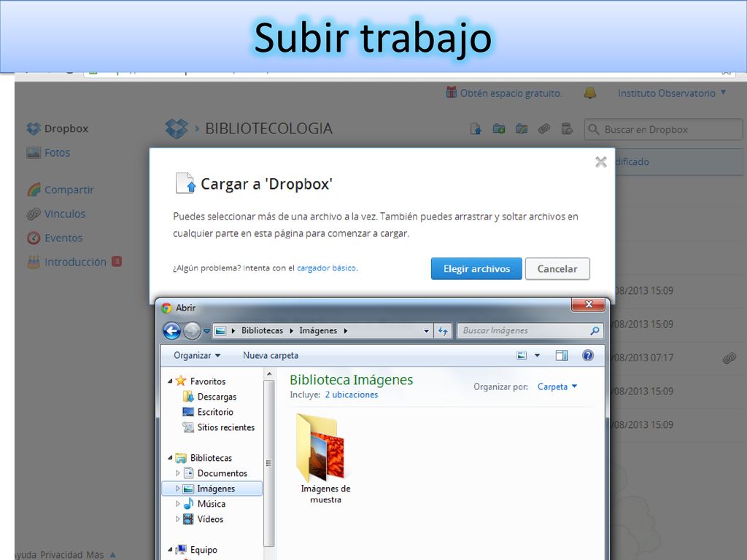Viewport: 747px width, 560px height.
Task: Click the search magnifier in Buscar Imágenes
Action: pos(595,330)
